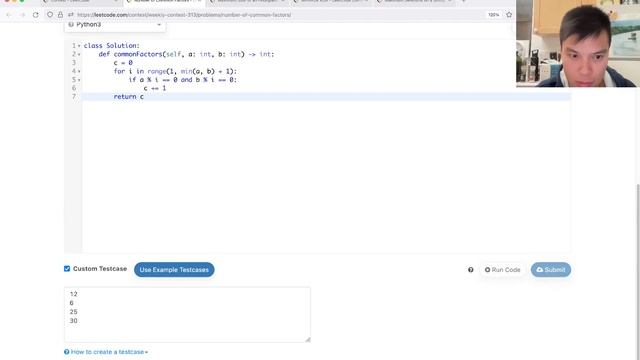
Task: Open a new tab with the plus button
Action: pos(463,2)
